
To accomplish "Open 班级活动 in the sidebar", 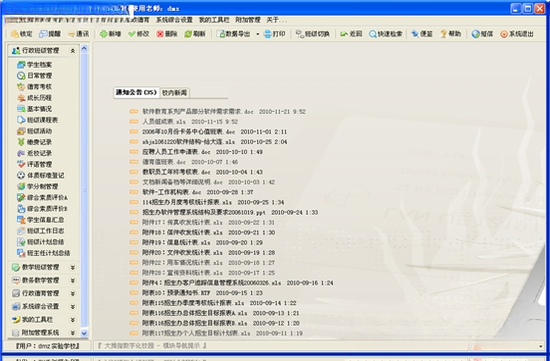I will 35,131.
